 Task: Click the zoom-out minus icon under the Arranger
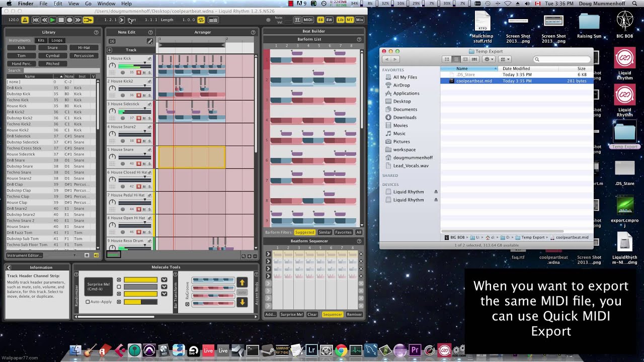click(255, 256)
